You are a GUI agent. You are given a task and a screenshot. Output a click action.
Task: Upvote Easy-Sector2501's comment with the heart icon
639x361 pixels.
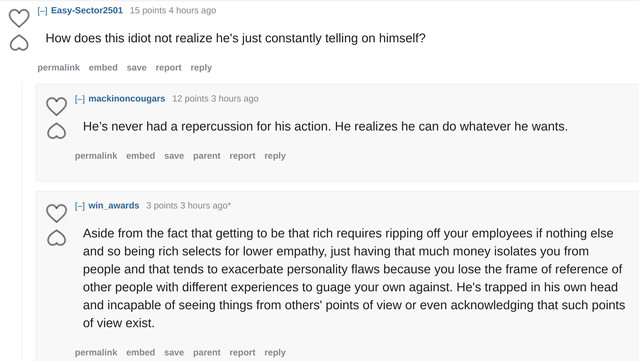click(x=19, y=18)
